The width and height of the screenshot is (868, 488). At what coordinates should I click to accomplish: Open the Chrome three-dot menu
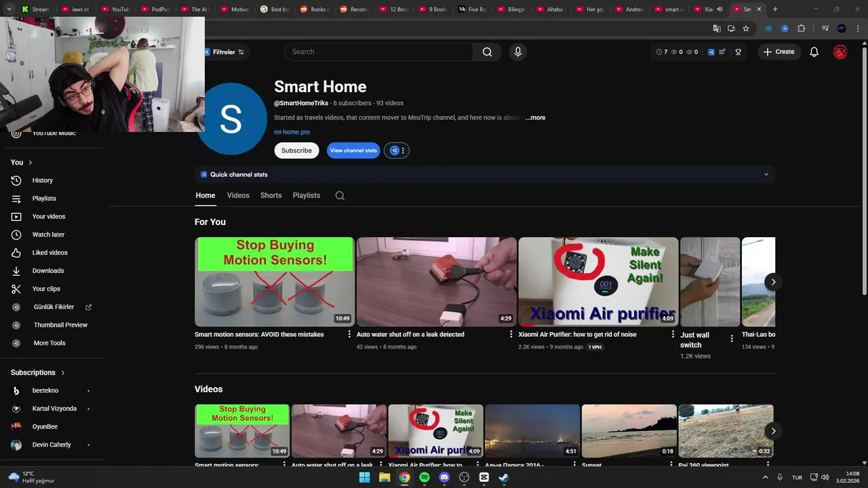(x=856, y=28)
